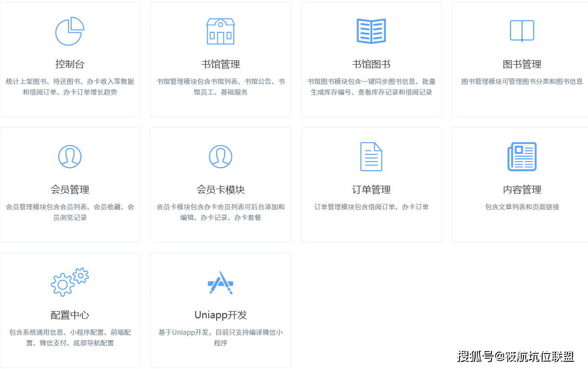Click the document icon for 订单管理
The height and width of the screenshot is (369, 588).
371,156
